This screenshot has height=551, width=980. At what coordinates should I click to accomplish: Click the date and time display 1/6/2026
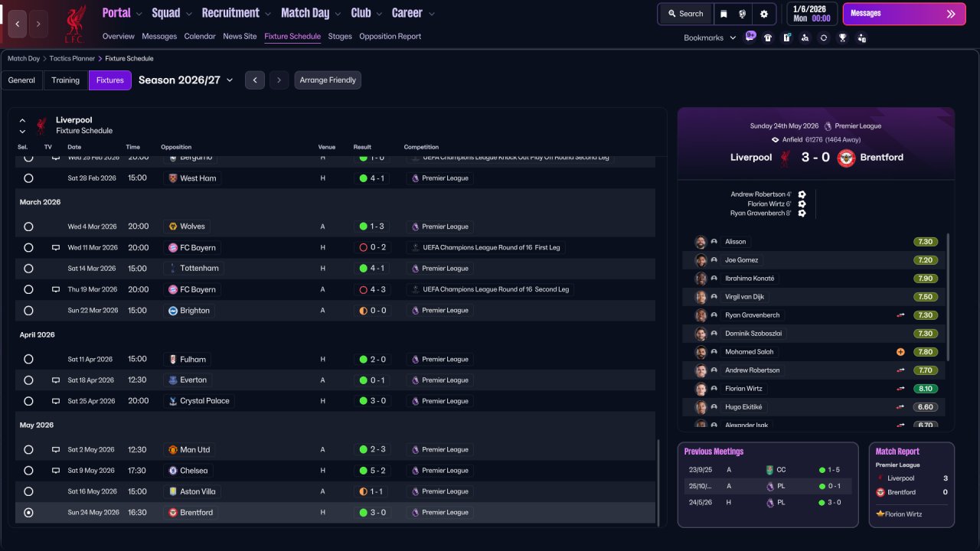point(811,14)
